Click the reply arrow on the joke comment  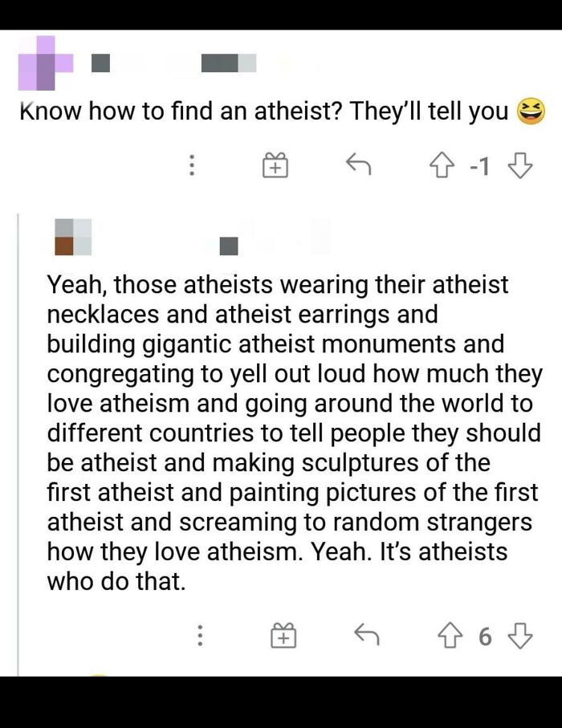[x=359, y=165]
